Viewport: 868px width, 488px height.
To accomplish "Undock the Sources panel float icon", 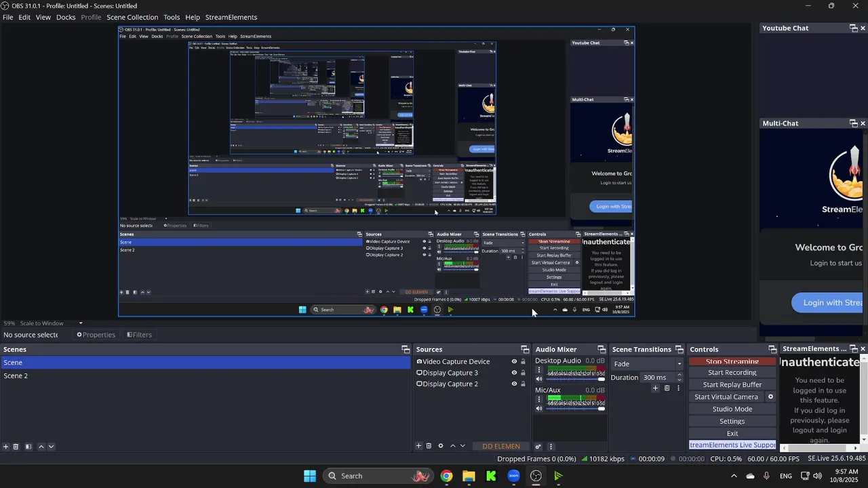I will (x=525, y=350).
